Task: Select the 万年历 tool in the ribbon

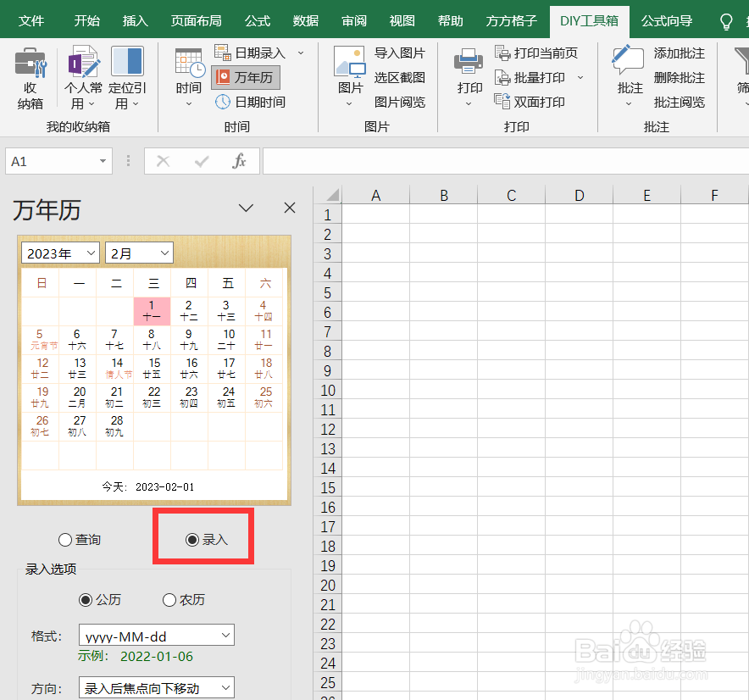Action: (246, 77)
